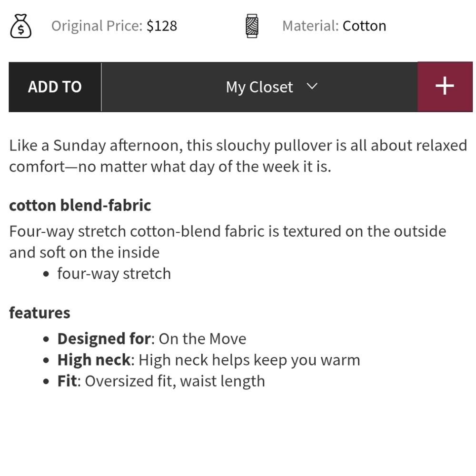The width and height of the screenshot is (476, 476).
Task: Click the cotton blend-fabric heading
Action: [79, 205]
